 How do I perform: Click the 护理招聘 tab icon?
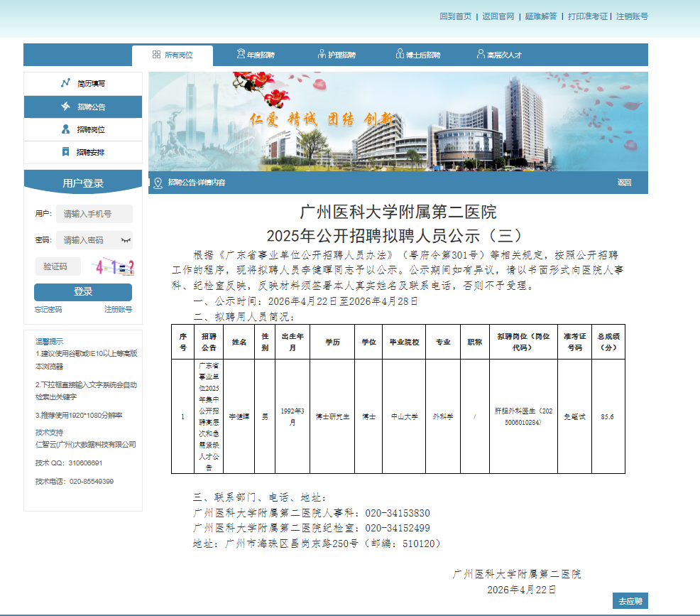[x=323, y=55]
